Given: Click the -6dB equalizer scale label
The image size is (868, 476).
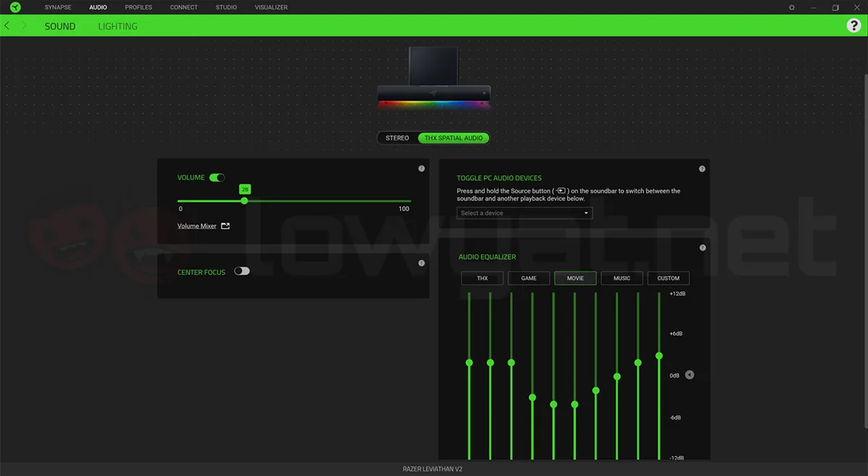Looking at the screenshot, I should coord(676,417).
